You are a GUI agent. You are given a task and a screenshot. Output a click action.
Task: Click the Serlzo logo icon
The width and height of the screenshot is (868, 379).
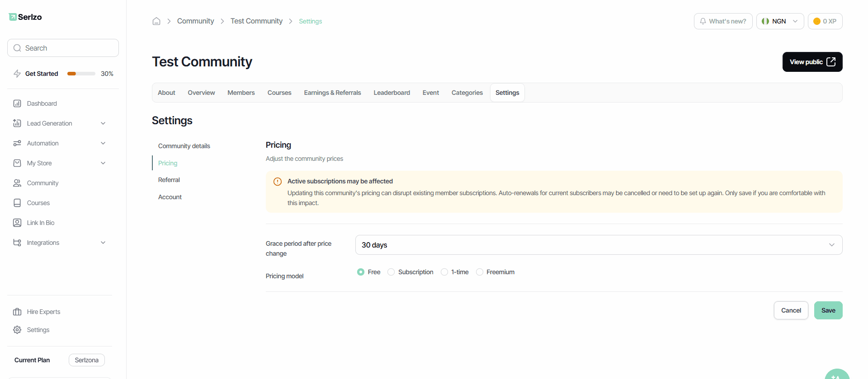pos(13,17)
